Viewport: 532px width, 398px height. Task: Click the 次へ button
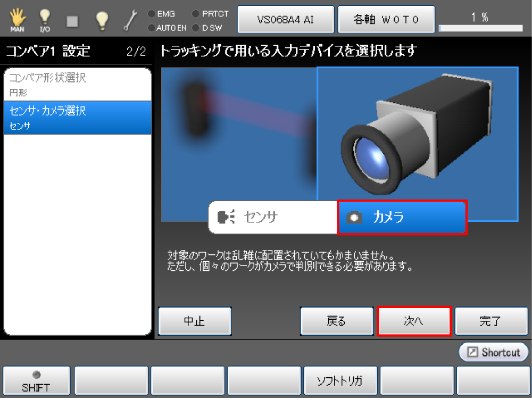414,321
